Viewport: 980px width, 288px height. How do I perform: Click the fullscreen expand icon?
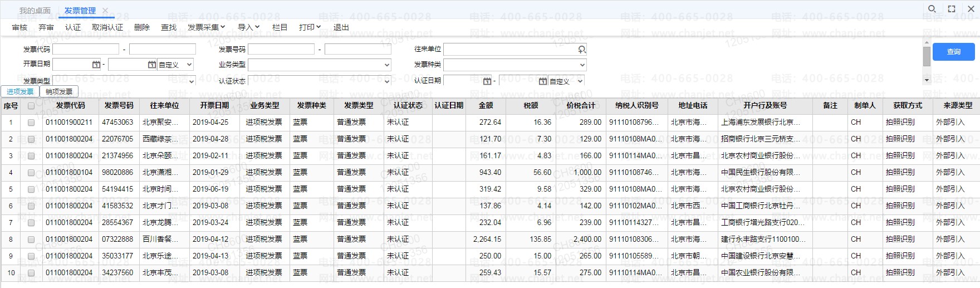[952, 9]
